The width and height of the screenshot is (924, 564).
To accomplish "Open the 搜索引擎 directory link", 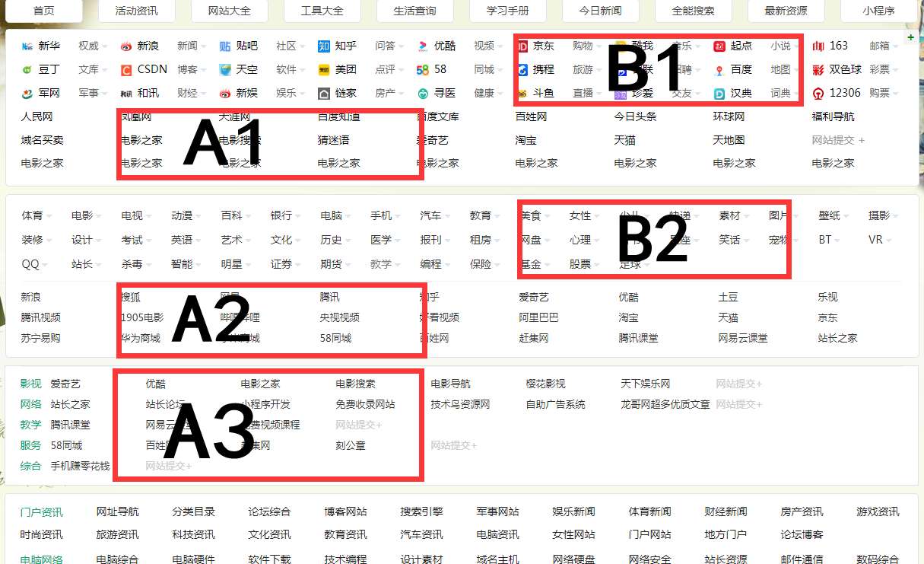I will (x=421, y=512).
